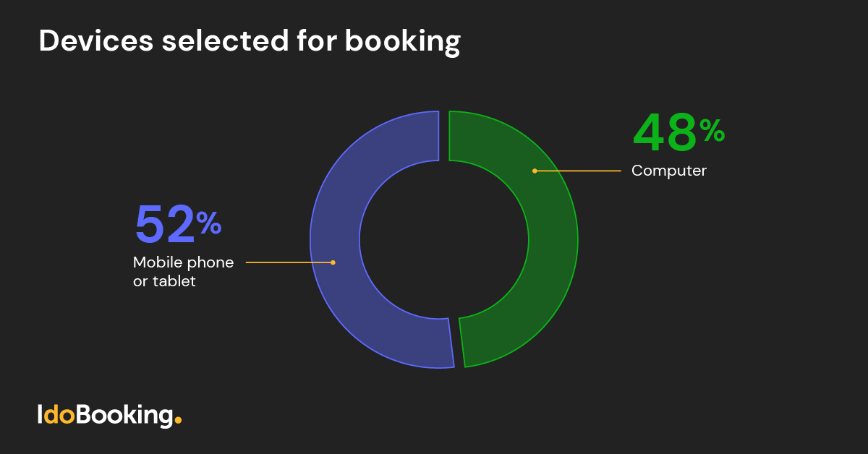
Task: Click the large blue 52 number
Action: click(x=165, y=225)
